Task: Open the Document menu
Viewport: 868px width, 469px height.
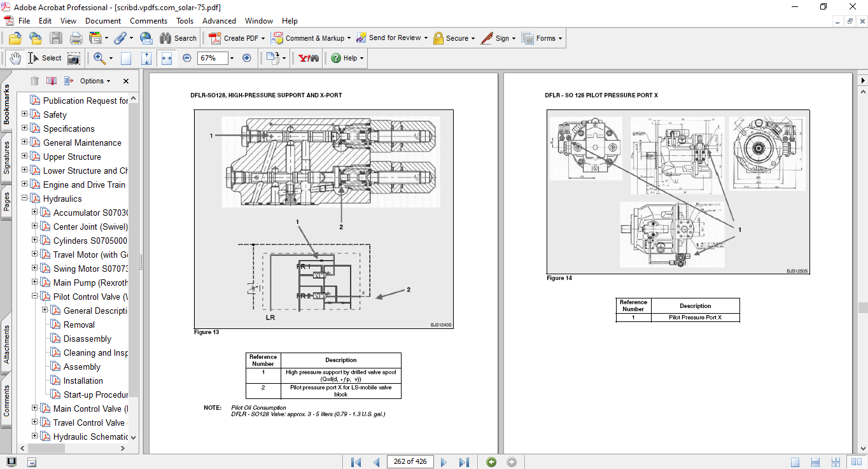Action: point(103,21)
